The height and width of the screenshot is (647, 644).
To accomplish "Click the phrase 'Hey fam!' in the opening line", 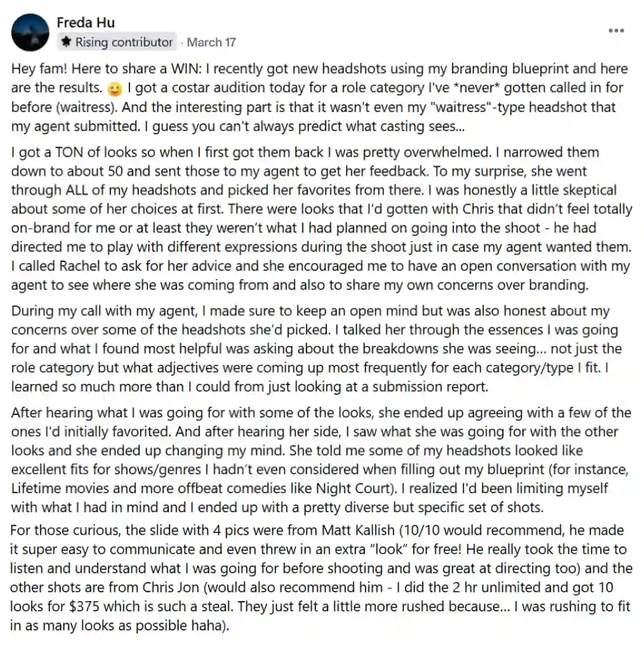I will 39,69.
